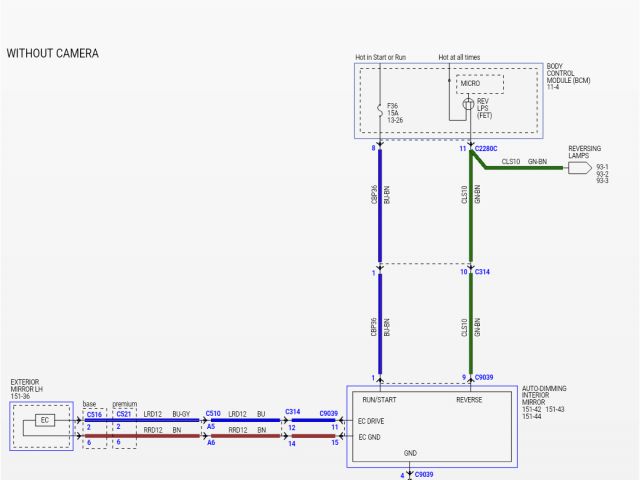Click the RUN/START terminal label
The image size is (640, 480).
point(379,399)
